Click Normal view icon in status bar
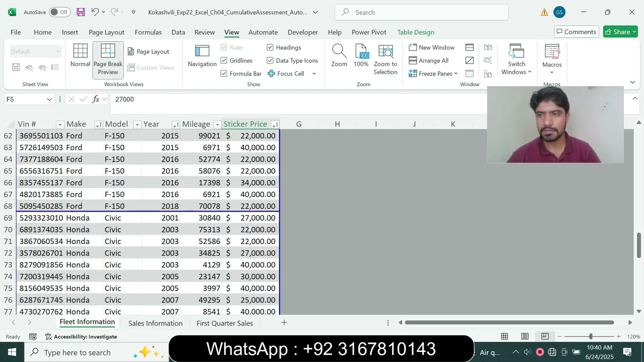 point(505,336)
